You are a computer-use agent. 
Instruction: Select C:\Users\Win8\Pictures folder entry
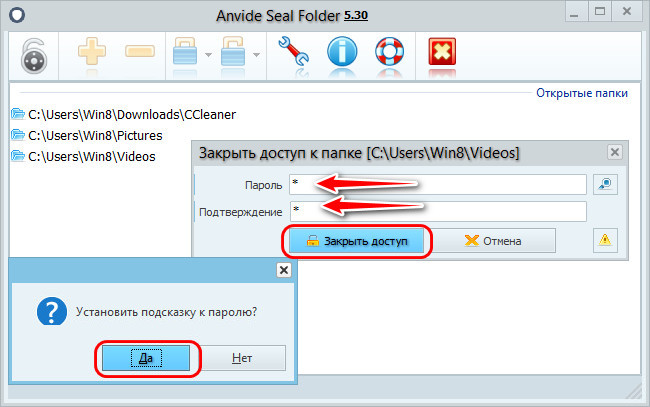click(95, 136)
